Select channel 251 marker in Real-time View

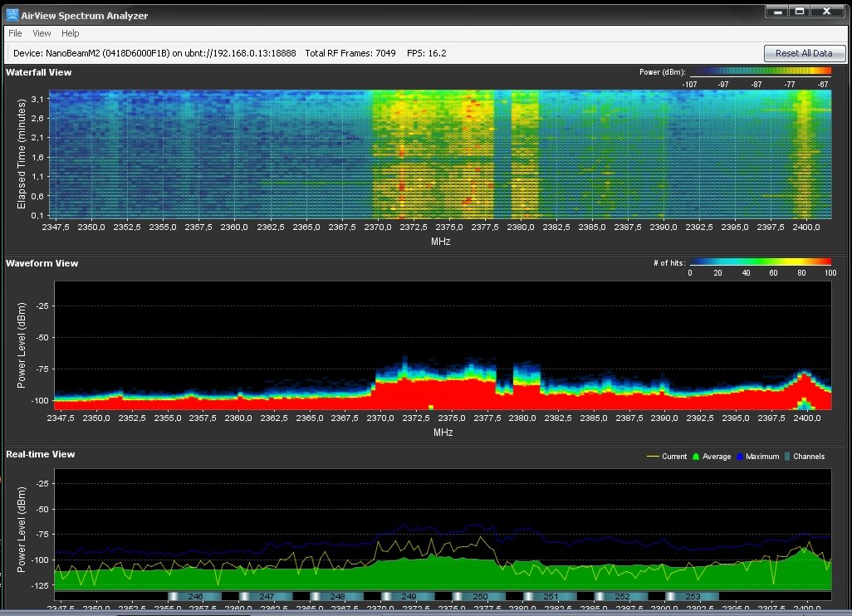(551, 596)
